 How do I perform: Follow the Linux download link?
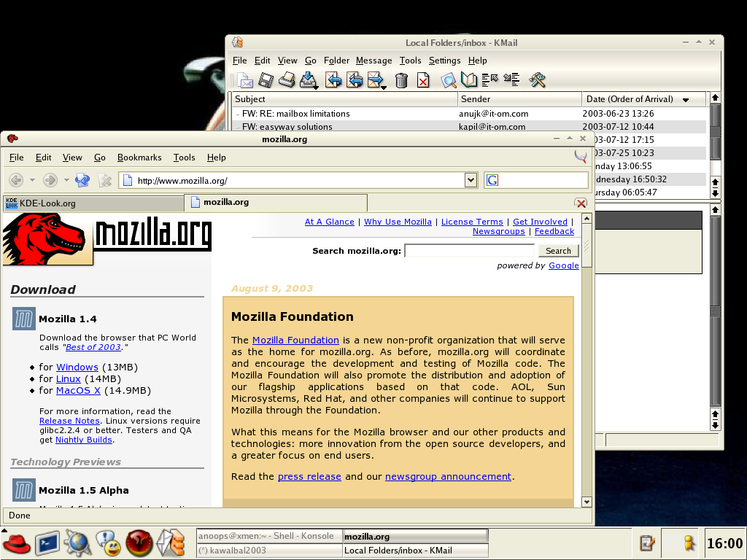(x=69, y=379)
